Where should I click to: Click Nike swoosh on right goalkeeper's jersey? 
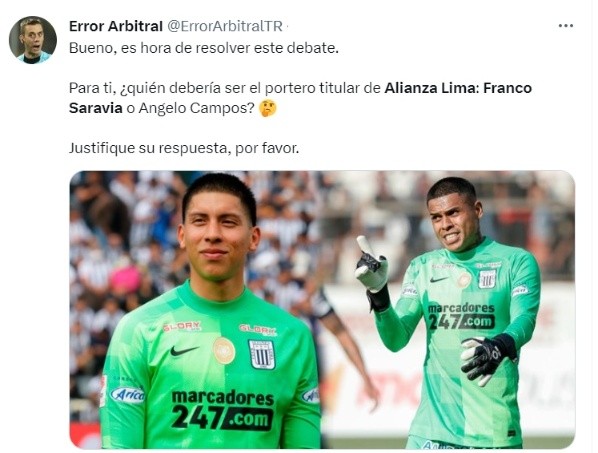coord(438,280)
